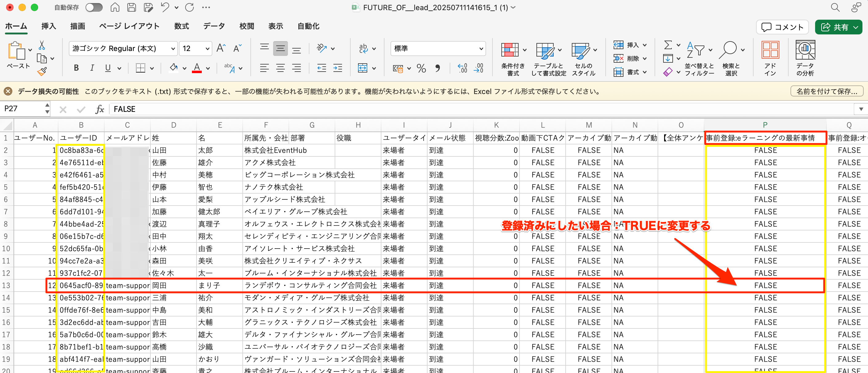The width and height of the screenshot is (868, 373).
Task: Open セルのスタイル cell styles
Action: click(584, 59)
